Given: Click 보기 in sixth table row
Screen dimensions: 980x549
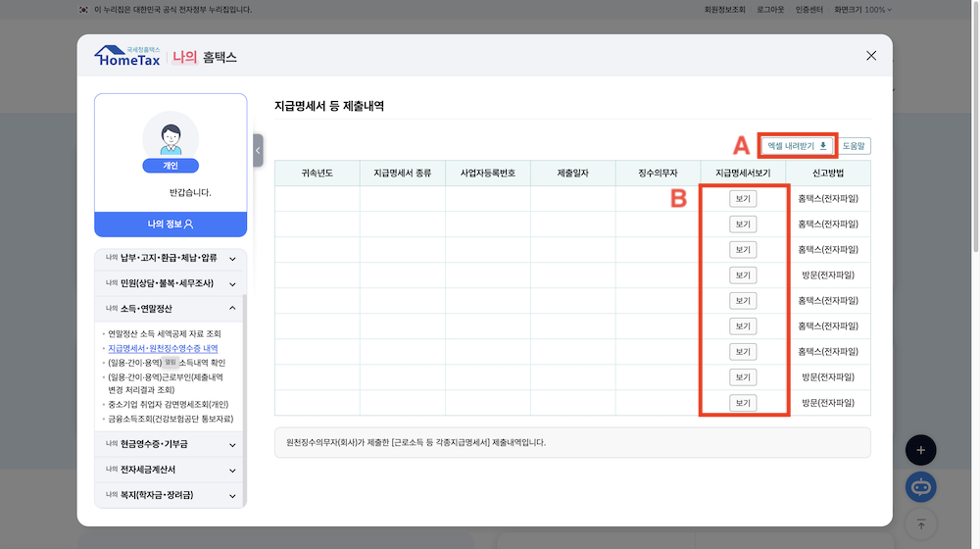Looking at the screenshot, I should [x=743, y=326].
